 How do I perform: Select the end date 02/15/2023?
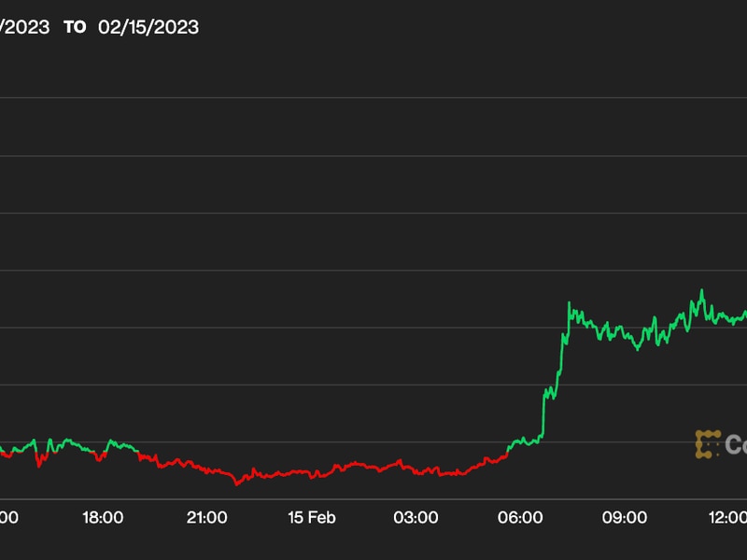click(148, 27)
